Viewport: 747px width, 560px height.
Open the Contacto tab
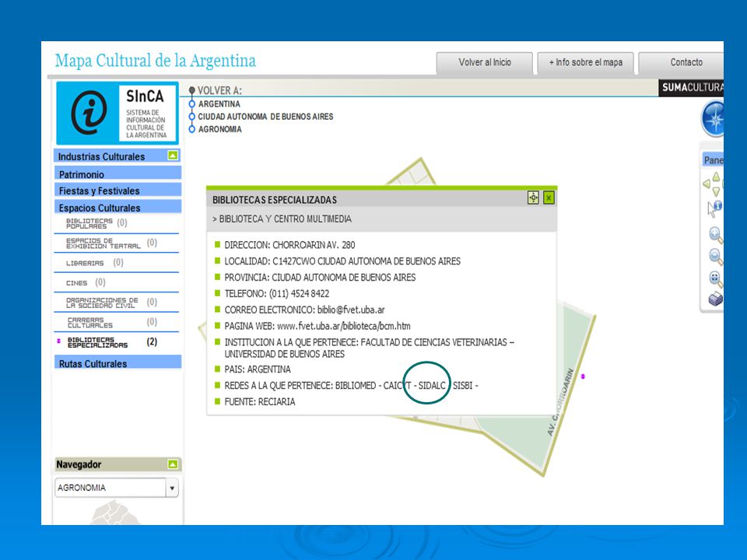point(682,63)
